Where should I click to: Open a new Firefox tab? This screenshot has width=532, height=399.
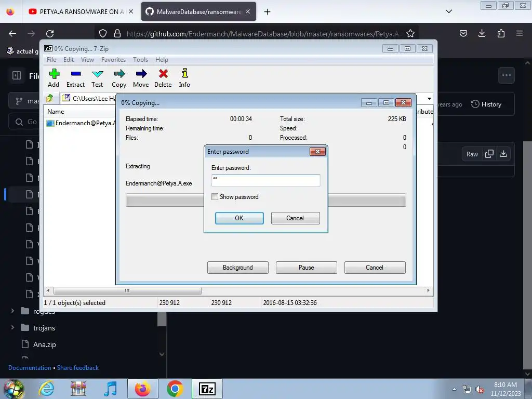268,12
